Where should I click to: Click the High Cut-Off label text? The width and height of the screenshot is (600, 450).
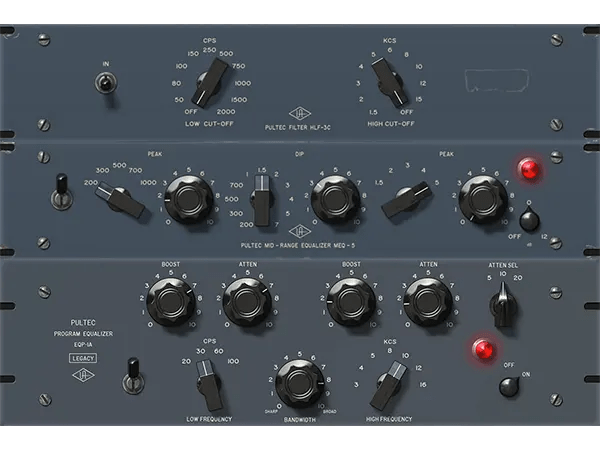[x=391, y=124]
